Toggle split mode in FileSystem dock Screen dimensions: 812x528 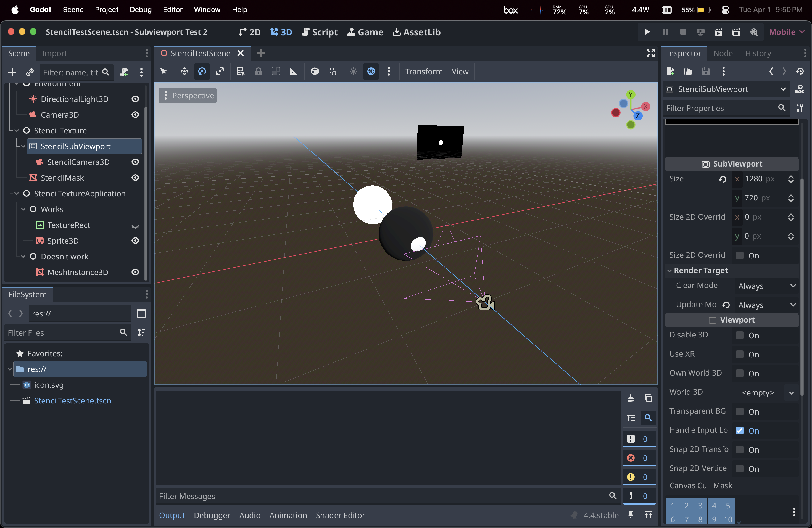tap(141, 313)
